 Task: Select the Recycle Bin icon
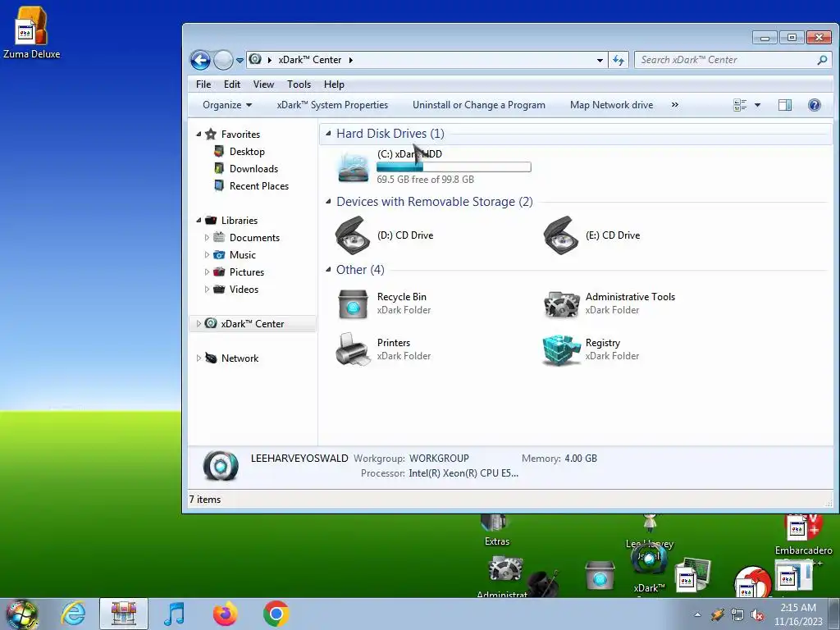coord(353,304)
